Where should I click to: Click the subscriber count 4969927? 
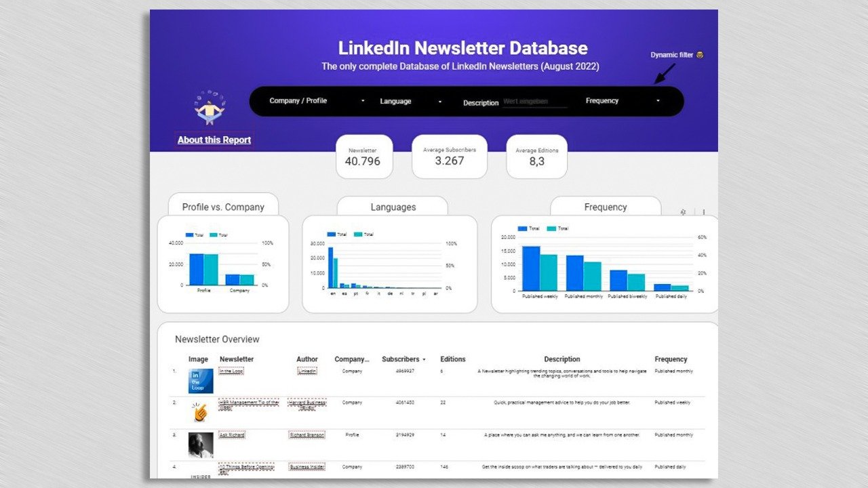(405, 371)
